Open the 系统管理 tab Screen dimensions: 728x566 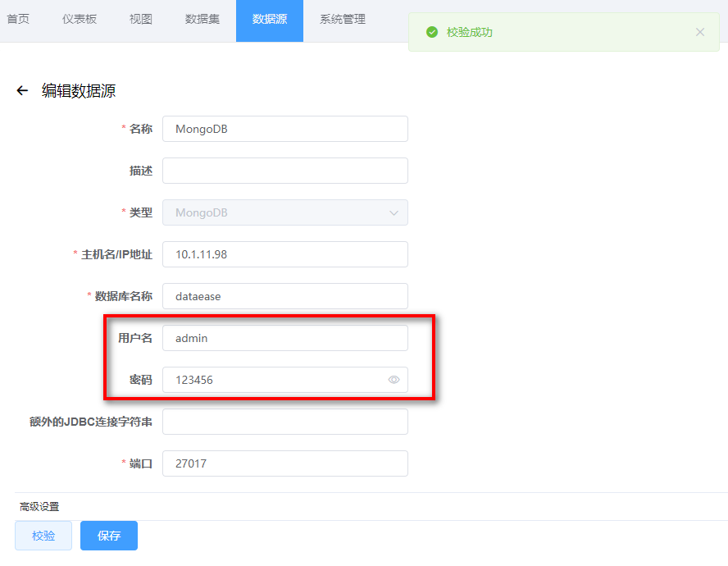[342, 19]
